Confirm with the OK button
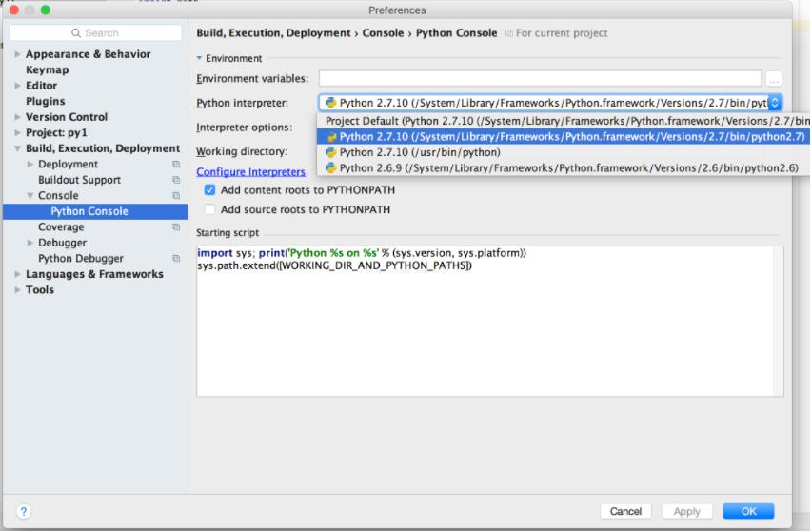812x531 pixels. pyautogui.click(x=749, y=511)
